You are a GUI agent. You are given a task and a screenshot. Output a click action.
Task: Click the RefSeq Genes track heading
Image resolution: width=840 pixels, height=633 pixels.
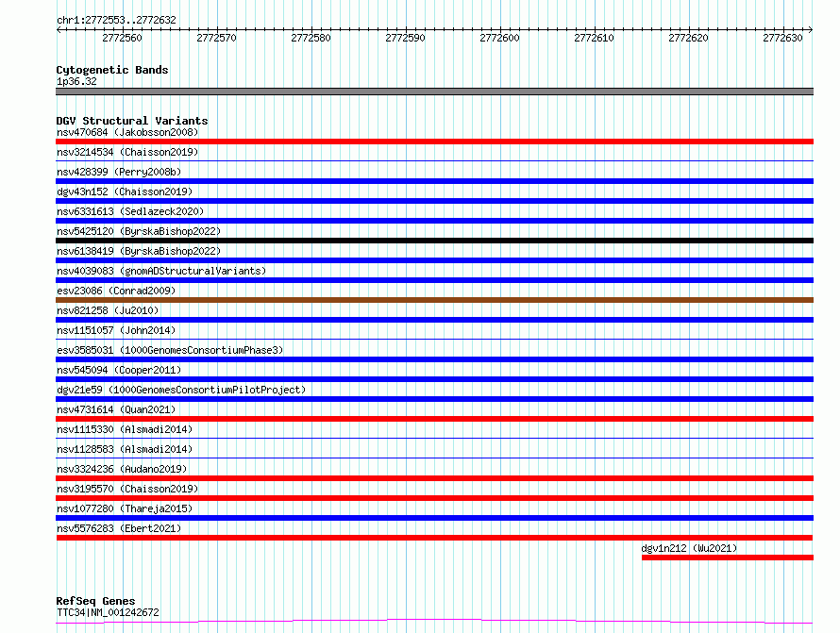95,601
